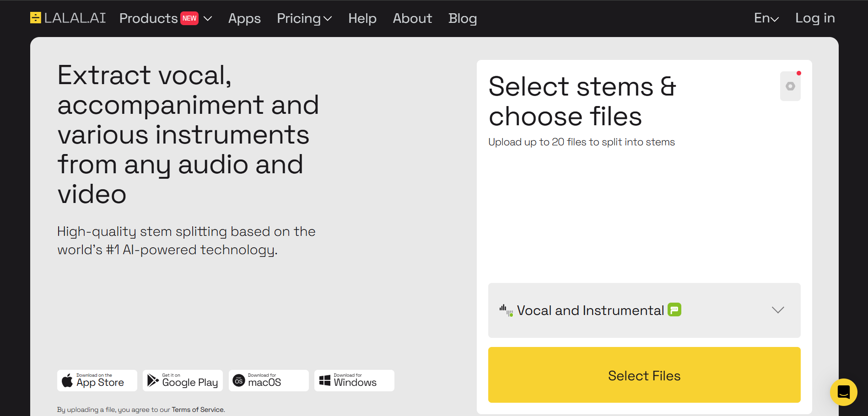Visit the Blog page

click(463, 18)
